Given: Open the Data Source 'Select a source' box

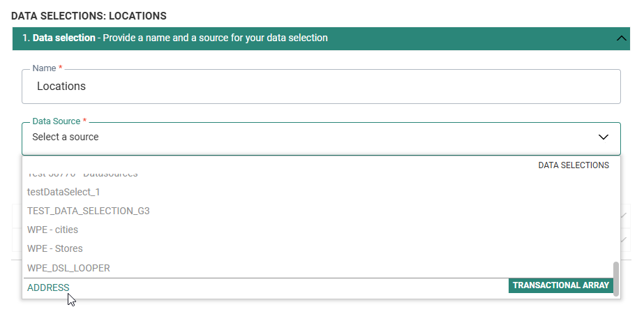Looking at the screenshot, I should [307, 137].
